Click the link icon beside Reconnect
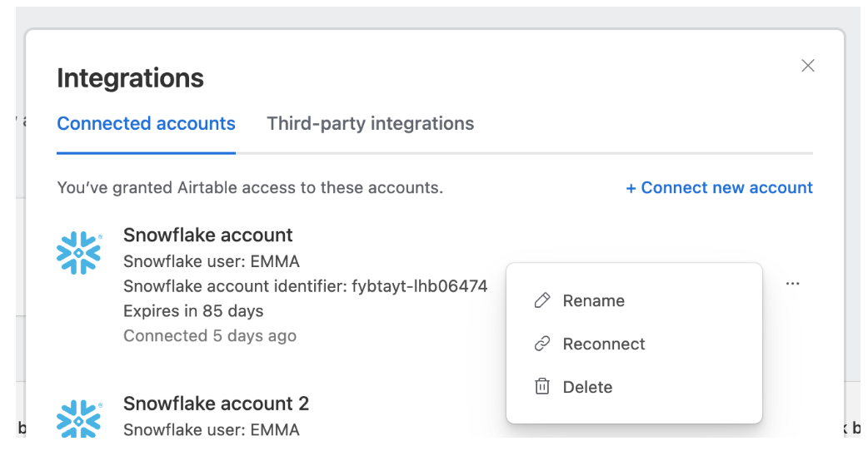This screenshot has height=456, width=868. click(x=542, y=344)
